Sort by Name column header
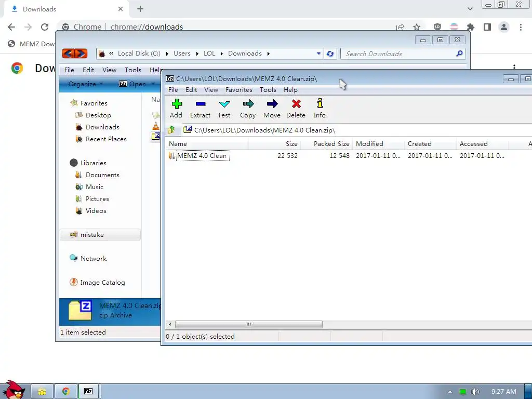 point(207,144)
